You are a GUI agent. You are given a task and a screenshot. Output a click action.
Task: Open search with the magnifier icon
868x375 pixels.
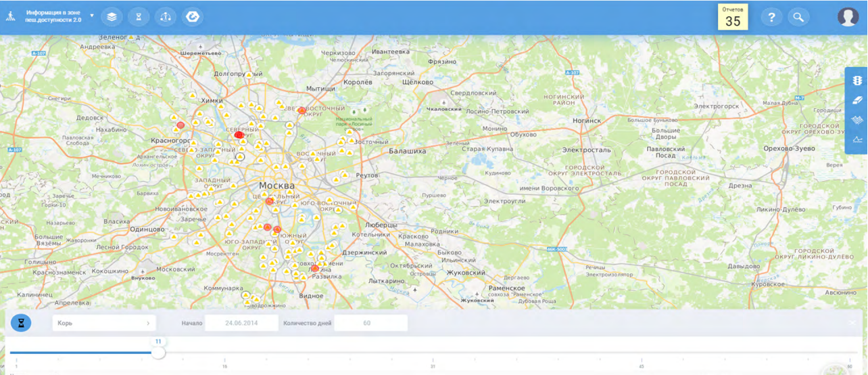pyautogui.click(x=798, y=17)
